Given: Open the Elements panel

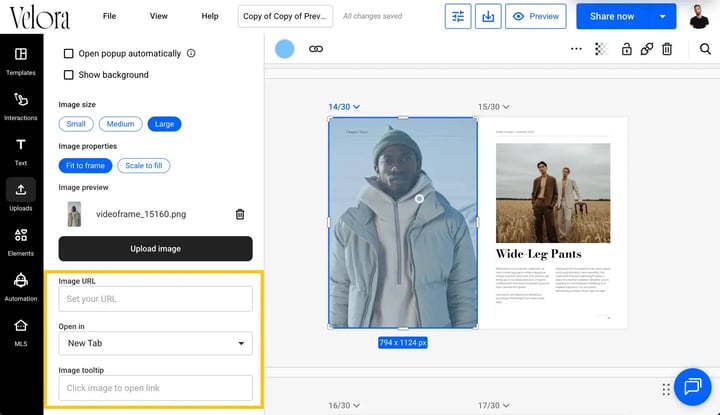Looking at the screenshot, I should pyautogui.click(x=21, y=242).
